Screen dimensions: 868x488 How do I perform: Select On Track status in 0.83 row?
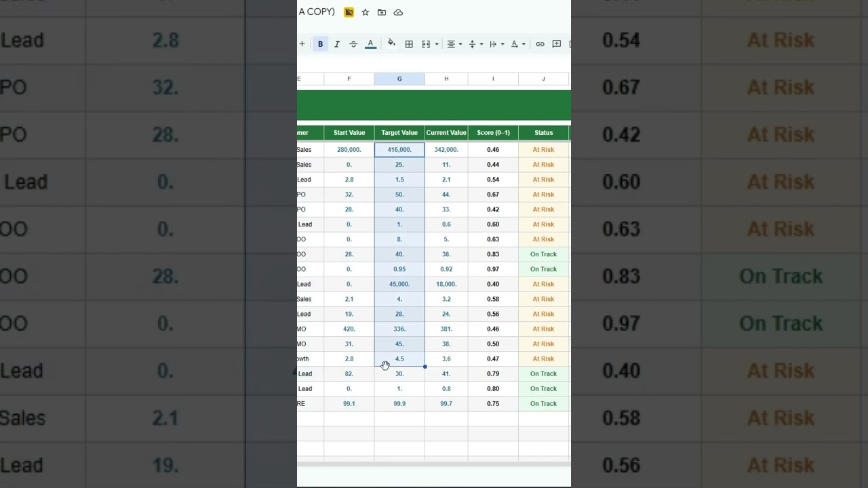point(543,254)
